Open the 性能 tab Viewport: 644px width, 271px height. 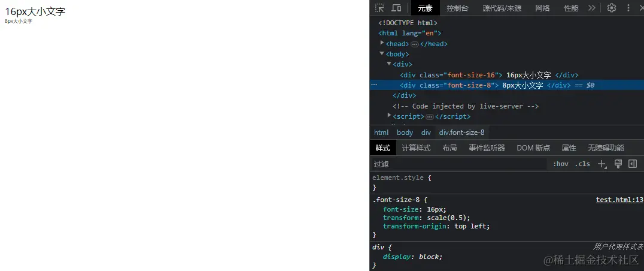tap(571, 8)
